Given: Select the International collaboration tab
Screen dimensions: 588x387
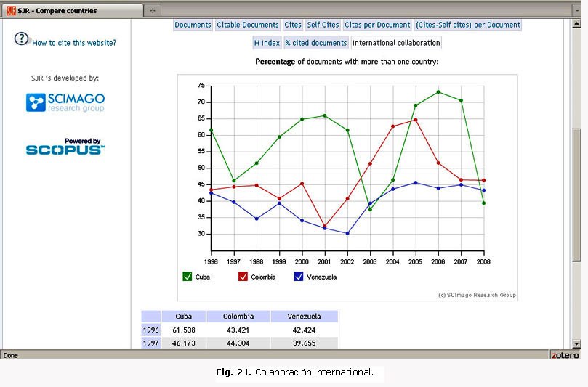Looking at the screenshot, I should click(x=396, y=43).
